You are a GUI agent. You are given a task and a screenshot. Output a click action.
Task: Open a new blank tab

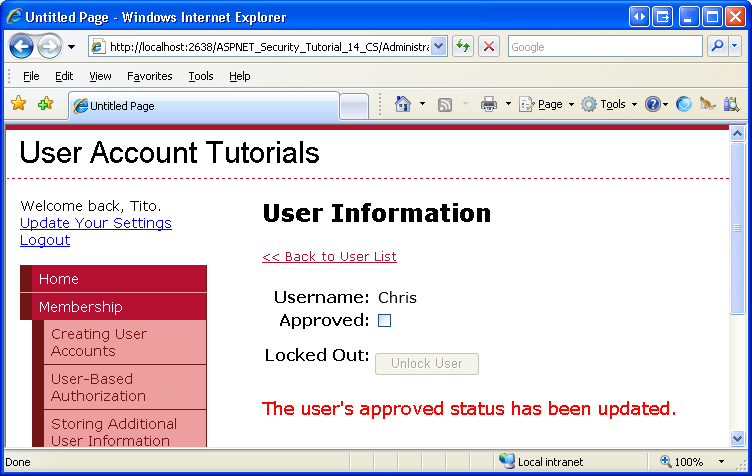[x=354, y=106]
